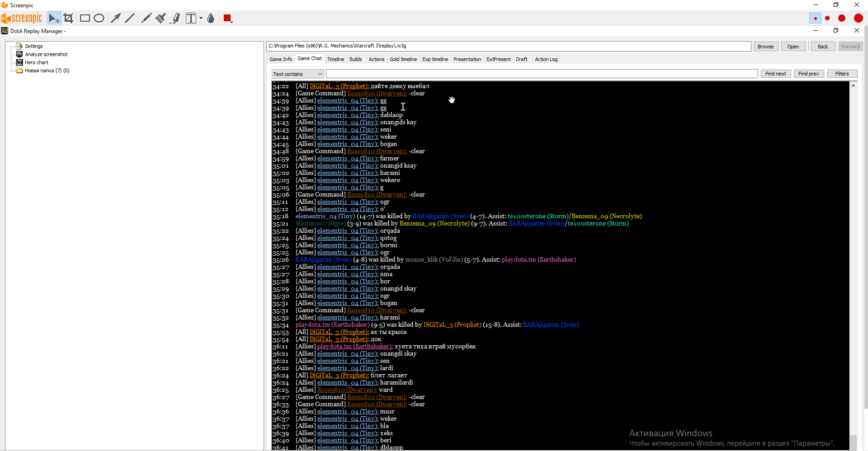Open Hero chart in the tree
The image size is (868, 451).
coord(37,62)
